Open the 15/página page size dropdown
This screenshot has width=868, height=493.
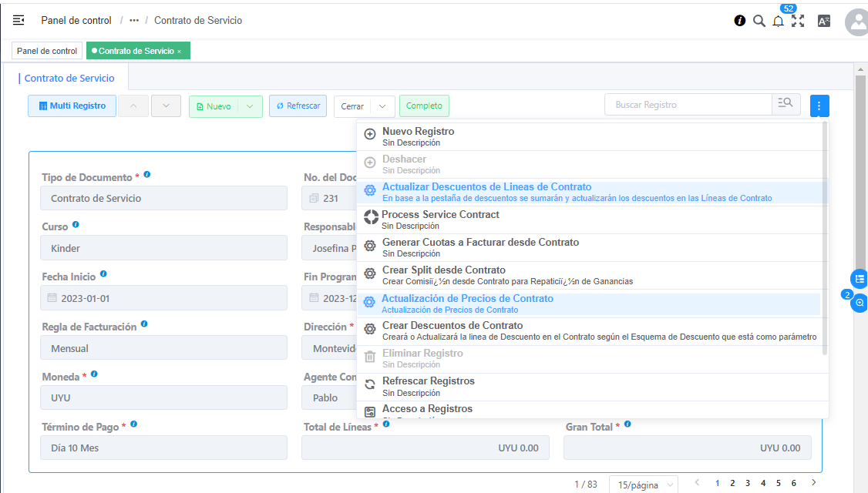[x=643, y=485]
